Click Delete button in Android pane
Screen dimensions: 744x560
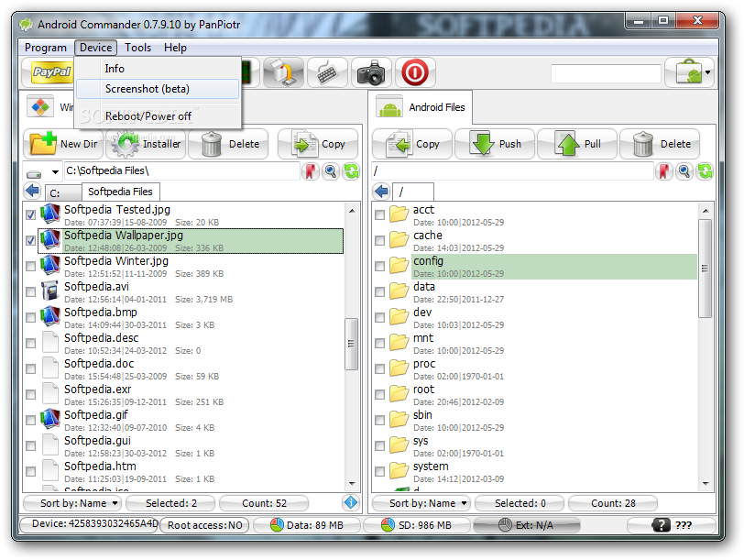point(660,144)
